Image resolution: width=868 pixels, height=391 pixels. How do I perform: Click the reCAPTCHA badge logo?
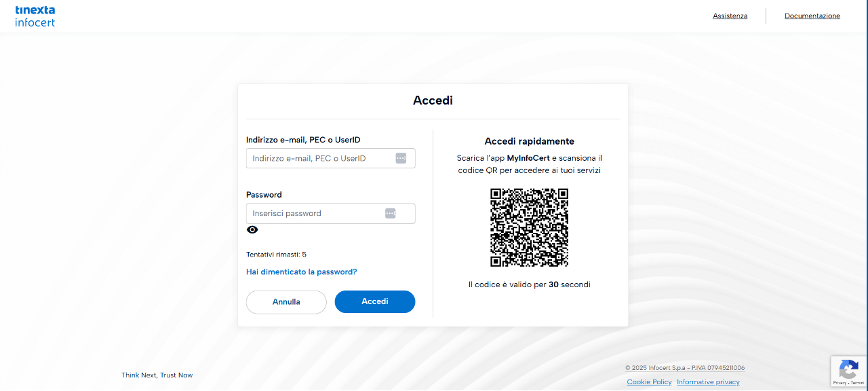tap(848, 370)
